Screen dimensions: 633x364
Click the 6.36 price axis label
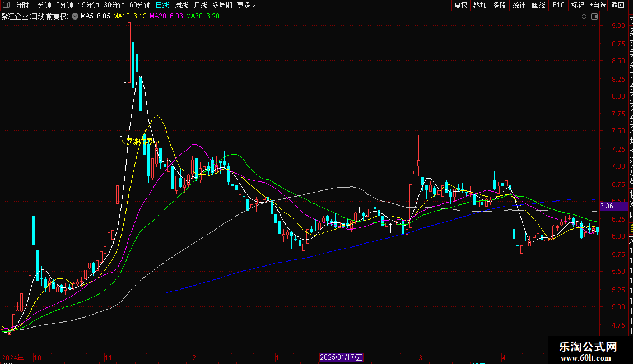click(x=606, y=206)
